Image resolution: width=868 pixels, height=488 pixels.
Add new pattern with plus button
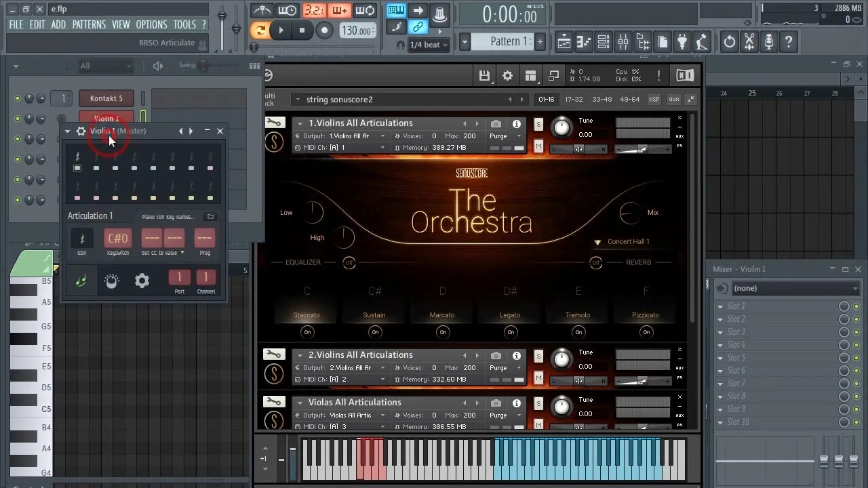540,41
